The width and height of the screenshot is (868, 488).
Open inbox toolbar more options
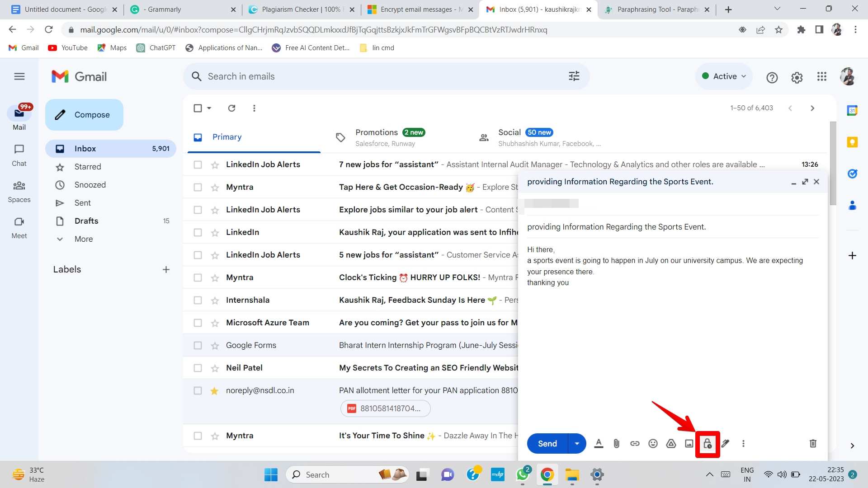point(254,108)
